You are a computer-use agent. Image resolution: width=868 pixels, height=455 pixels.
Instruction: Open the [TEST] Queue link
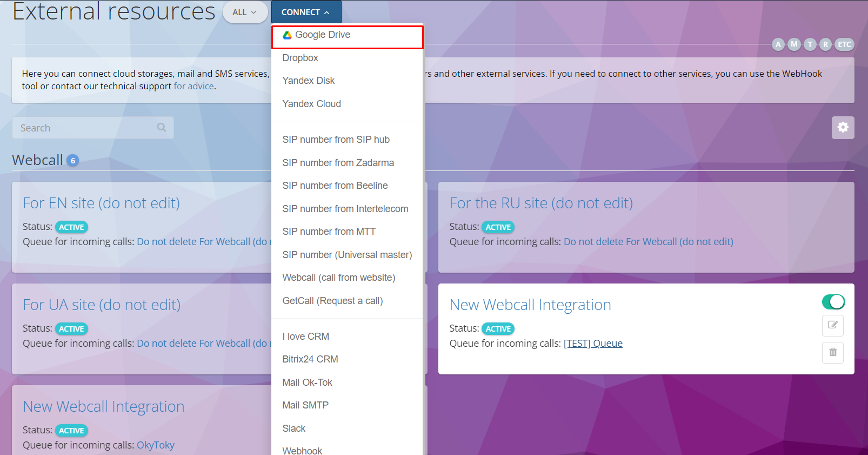click(x=593, y=344)
